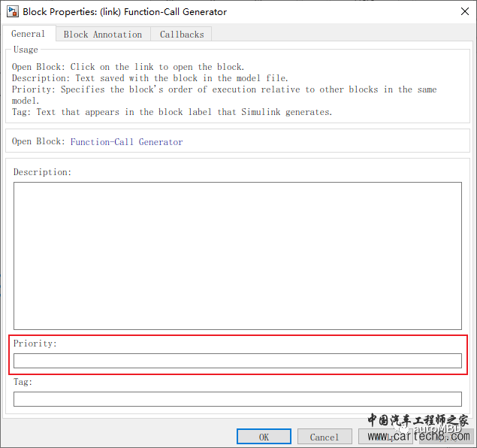Screen dimensions: 477x448
Task: Click the Simulink block icon in title bar
Action: (x=13, y=11)
